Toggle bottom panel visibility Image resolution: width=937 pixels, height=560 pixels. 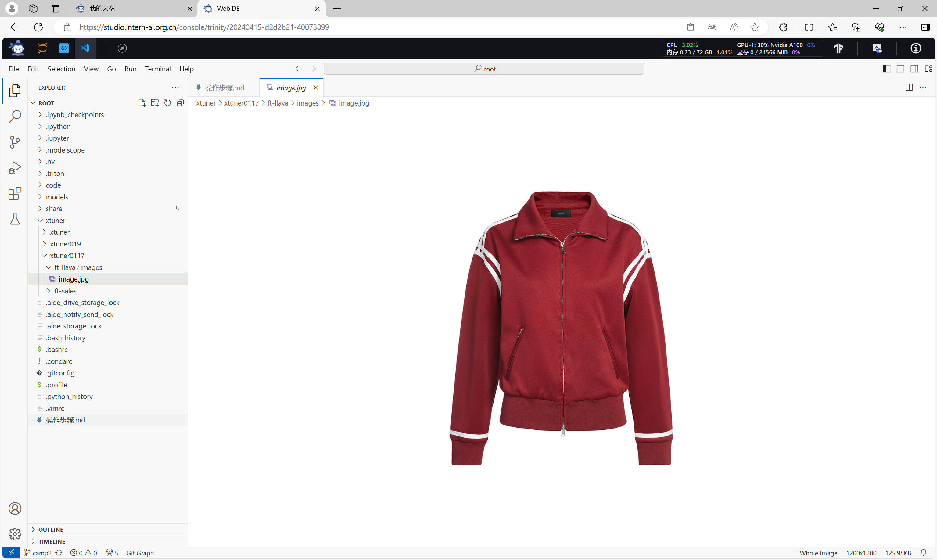(900, 69)
